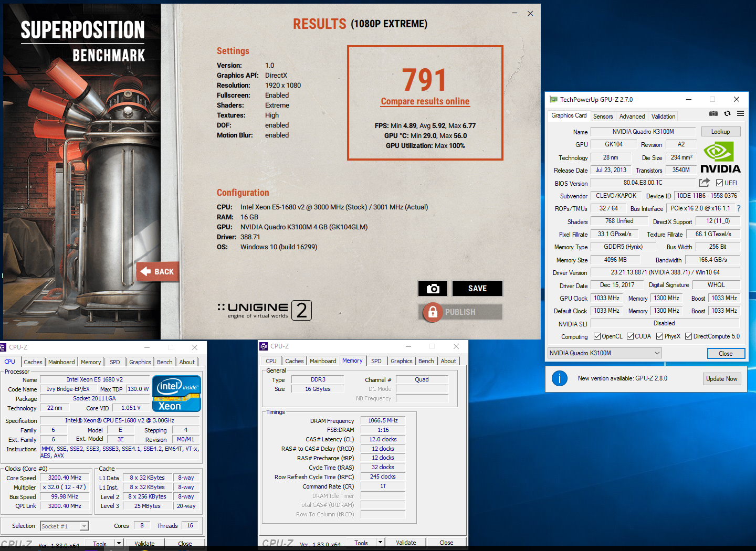
Task: Open Bench tab in left CPU-Z window
Action: [x=165, y=362]
